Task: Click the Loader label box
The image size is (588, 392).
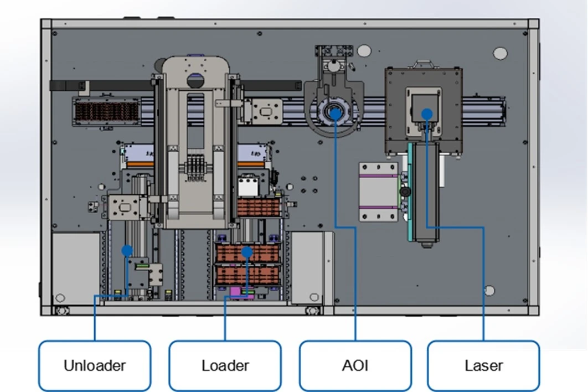Action: coord(225,365)
